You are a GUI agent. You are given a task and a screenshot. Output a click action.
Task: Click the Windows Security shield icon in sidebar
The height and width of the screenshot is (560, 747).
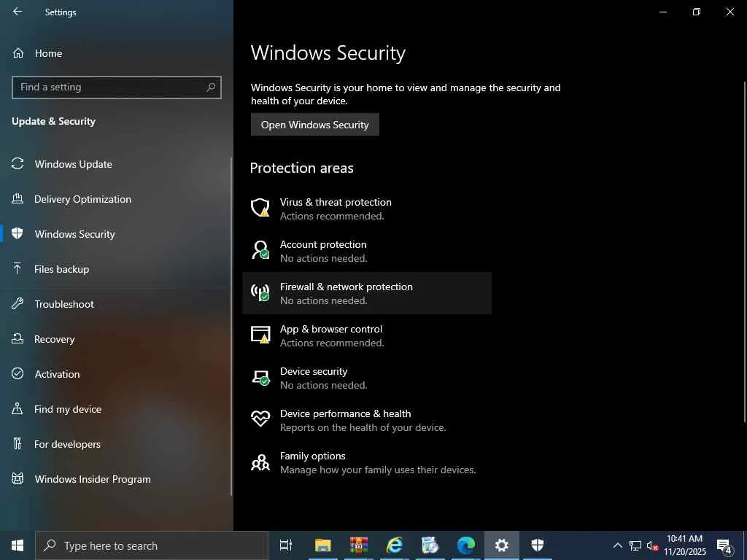point(18,233)
